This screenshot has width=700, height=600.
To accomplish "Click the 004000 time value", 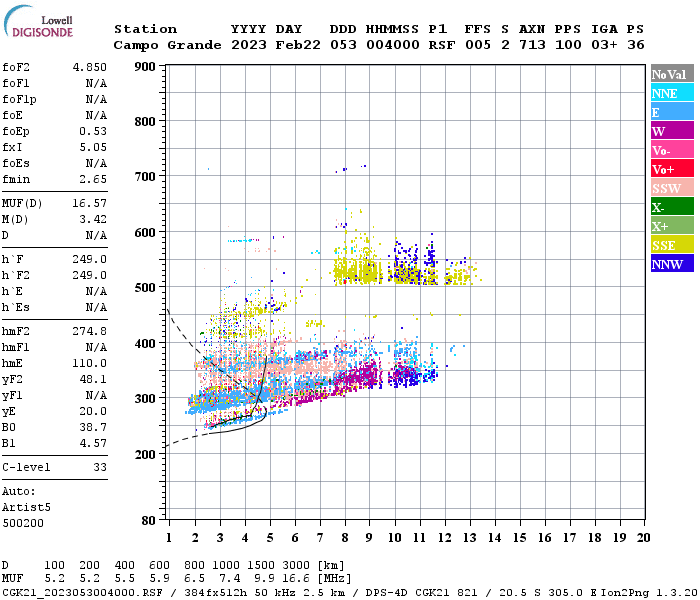I will [x=392, y=45].
